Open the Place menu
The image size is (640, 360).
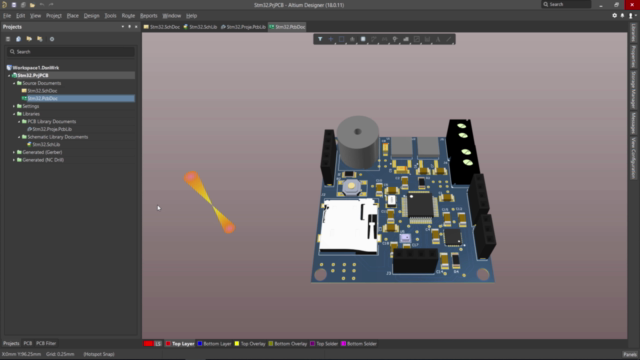point(73,16)
